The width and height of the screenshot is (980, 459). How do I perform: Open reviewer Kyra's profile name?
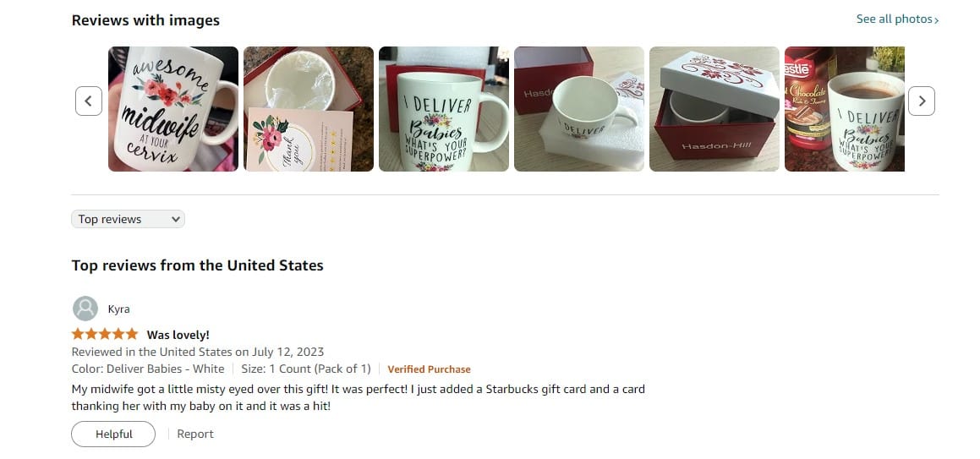(x=118, y=309)
